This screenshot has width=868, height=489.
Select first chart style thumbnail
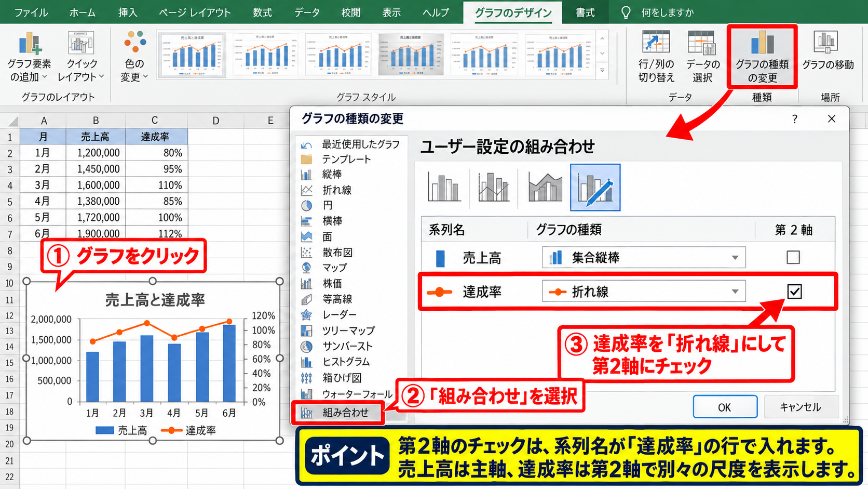coord(192,55)
